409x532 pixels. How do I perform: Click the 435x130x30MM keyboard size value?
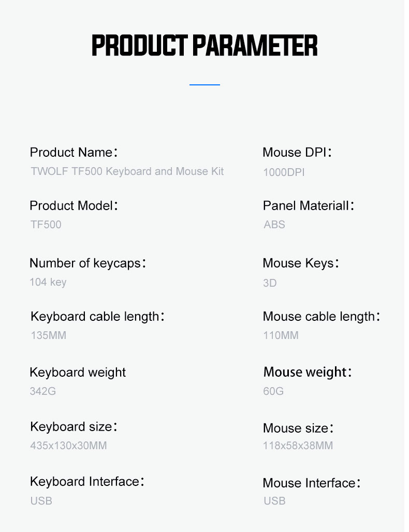point(68,445)
